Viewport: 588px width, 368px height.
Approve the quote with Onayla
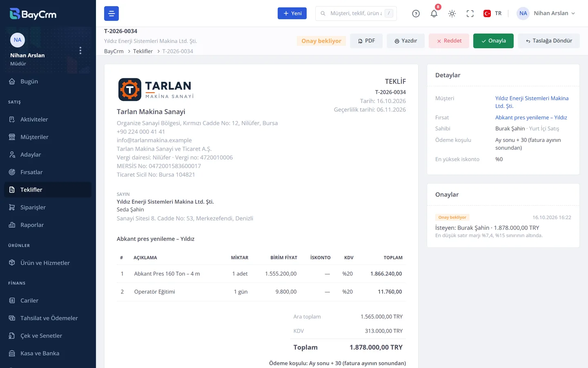(x=493, y=41)
